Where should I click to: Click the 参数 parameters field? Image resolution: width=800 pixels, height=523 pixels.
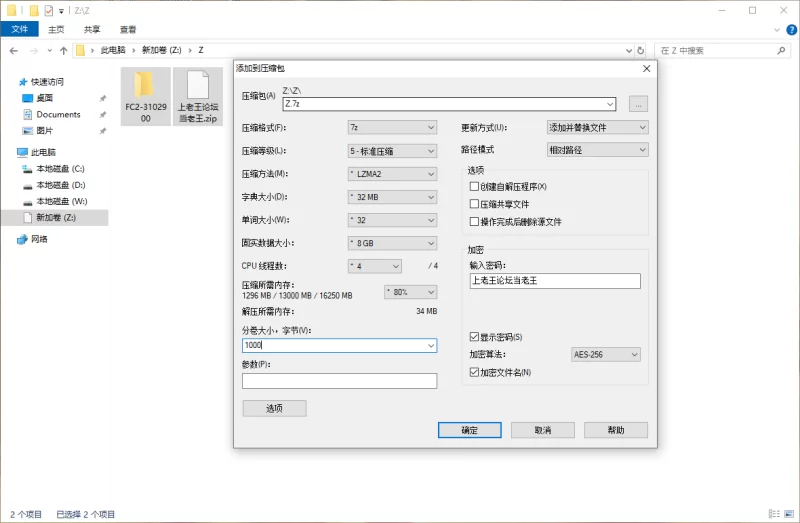click(x=339, y=381)
